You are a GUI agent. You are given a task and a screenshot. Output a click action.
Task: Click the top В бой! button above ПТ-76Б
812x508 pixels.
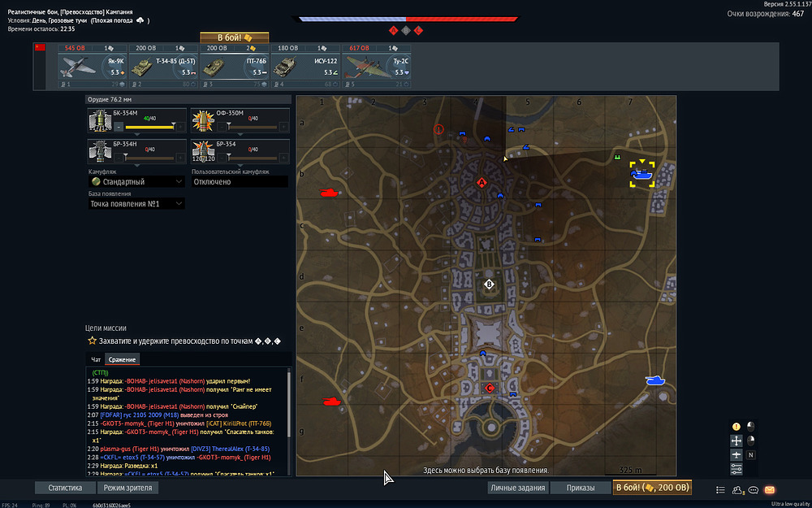(235, 38)
